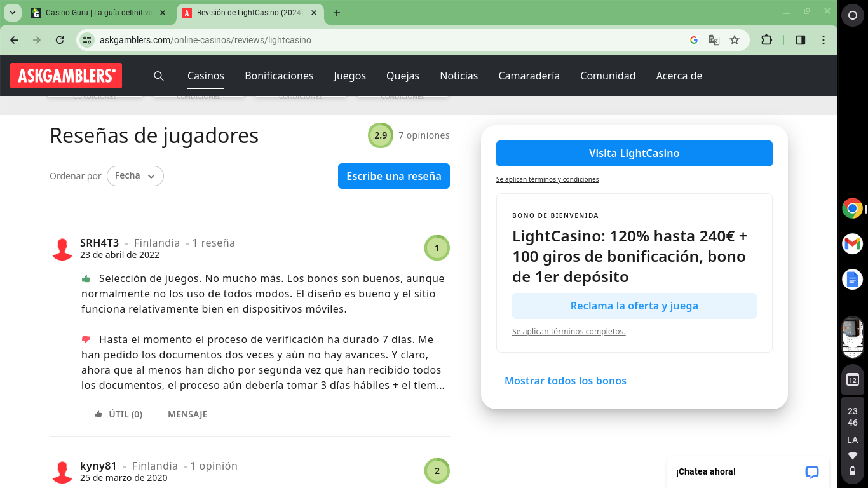The image size is (868, 488).
Task: Switch to the Casino Guru tab
Action: coord(98,13)
